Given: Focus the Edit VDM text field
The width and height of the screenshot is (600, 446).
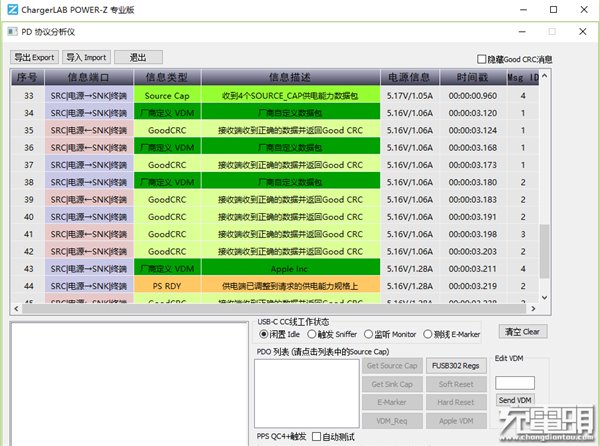Looking at the screenshot, I should coord(515,383).
